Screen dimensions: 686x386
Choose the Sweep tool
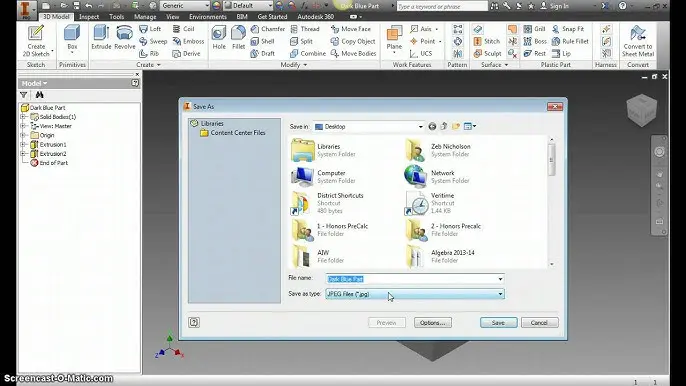[153, 41]
